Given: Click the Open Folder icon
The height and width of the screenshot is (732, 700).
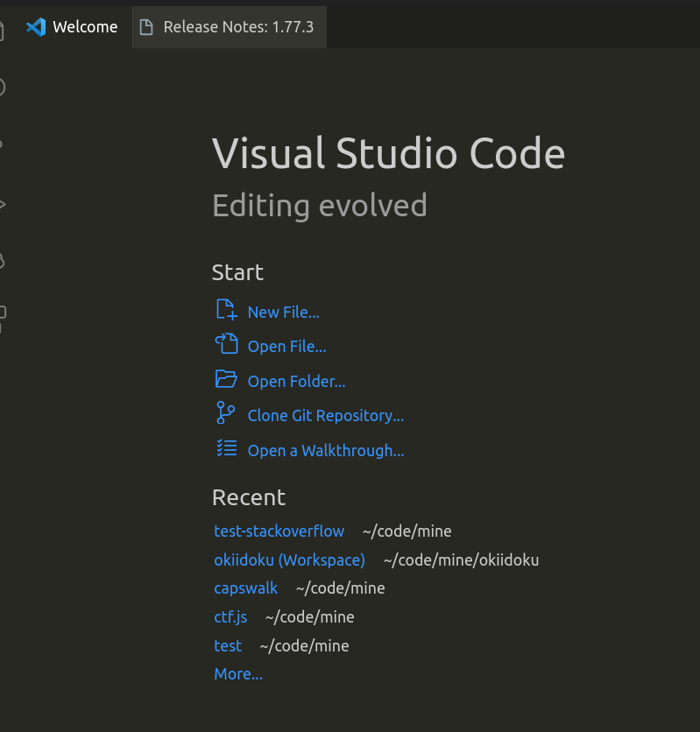Looking at the screenshot, I should pyautogui.click(x=226, y=379).
